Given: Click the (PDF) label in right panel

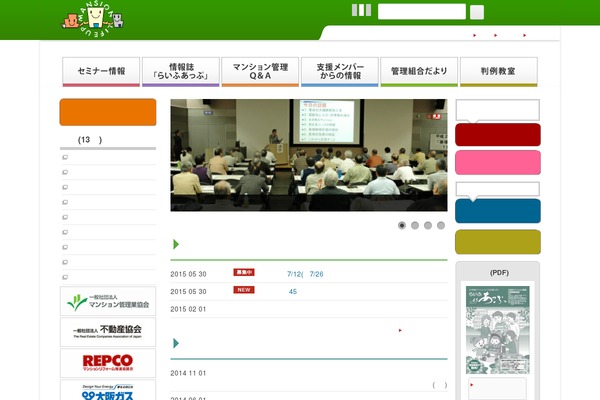Looking at the screenshot, I should click(x=499, y=273).
